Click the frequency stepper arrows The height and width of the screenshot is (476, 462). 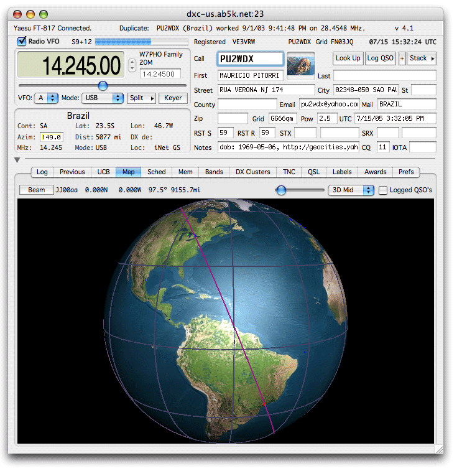click(x=131, y=64)
